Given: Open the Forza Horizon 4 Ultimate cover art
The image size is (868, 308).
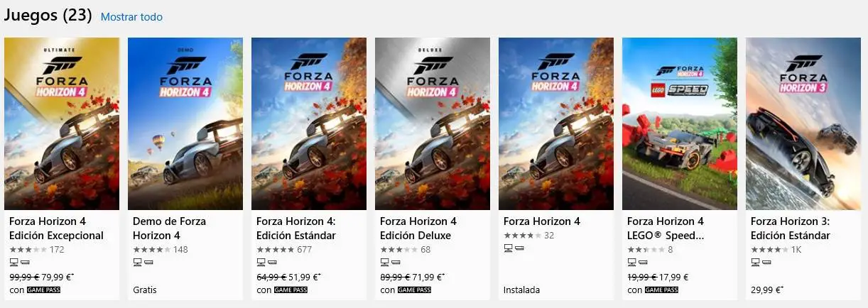Looking at the screenshot, I should tap(62, 123).
